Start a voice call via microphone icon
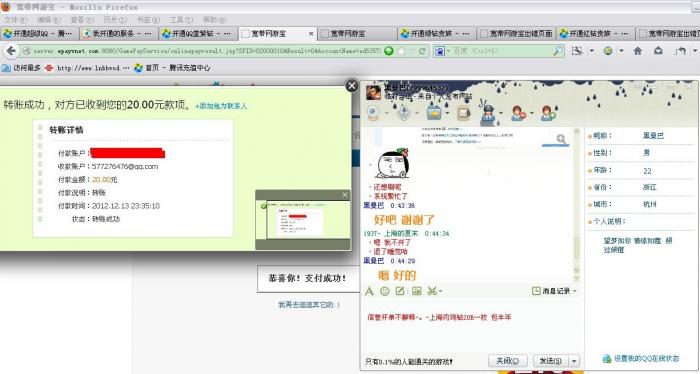The image size is (700, 374). pyautogui.click(x=404, y=112)
